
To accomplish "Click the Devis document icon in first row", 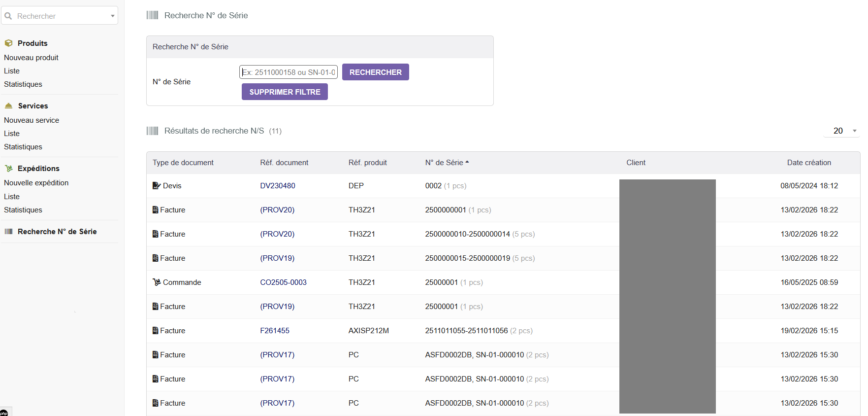I will pos(156,186).
